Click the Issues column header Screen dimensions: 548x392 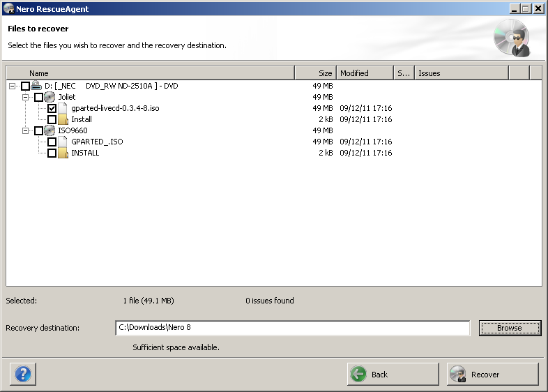click(462, 73)
